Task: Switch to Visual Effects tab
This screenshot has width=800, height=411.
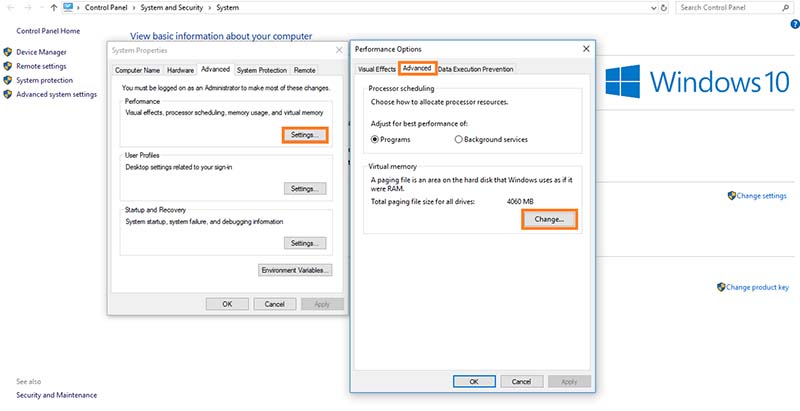Action: [377, 69]
